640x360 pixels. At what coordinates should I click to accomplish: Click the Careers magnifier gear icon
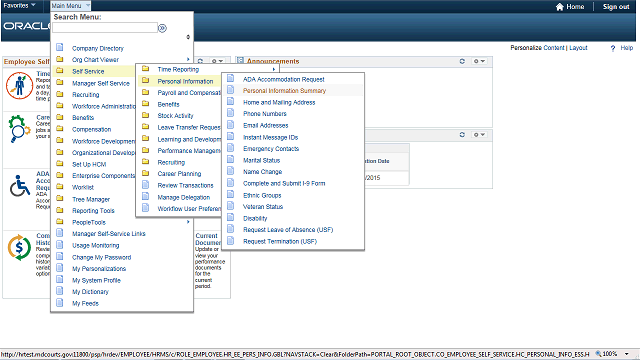point(18,129)
